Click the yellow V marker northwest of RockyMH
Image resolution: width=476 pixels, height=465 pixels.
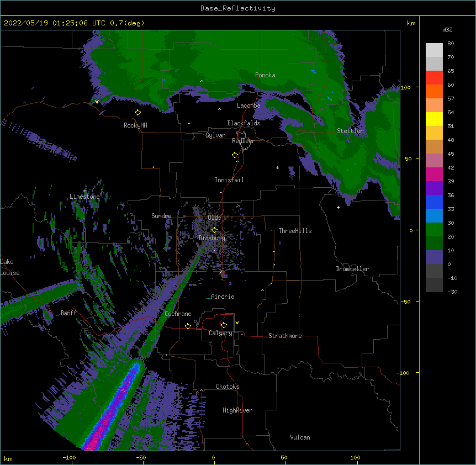pos(97,102)
